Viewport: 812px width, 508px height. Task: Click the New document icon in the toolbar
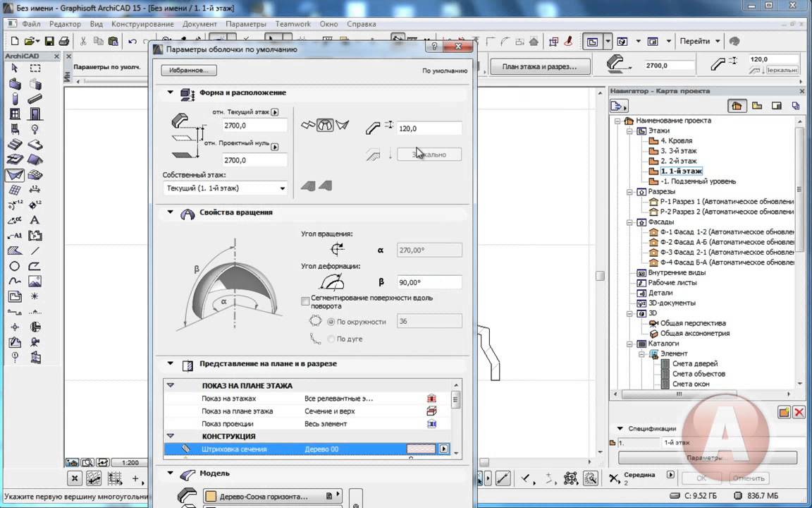(x=15, y=42)
